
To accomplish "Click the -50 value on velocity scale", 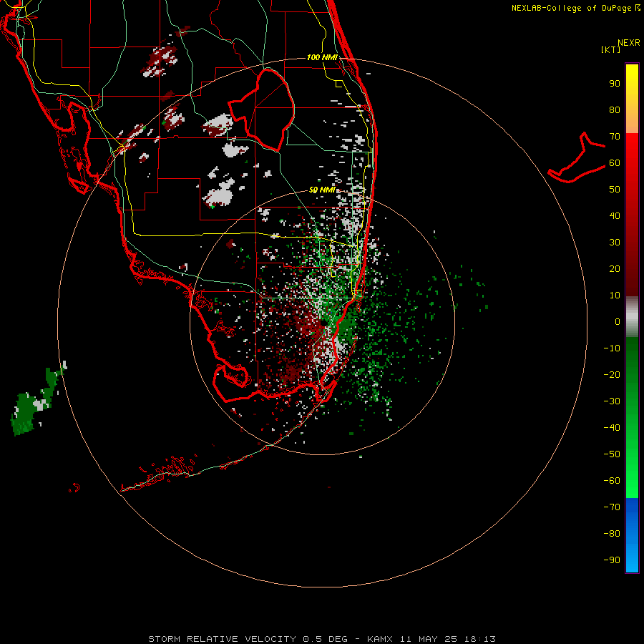I will pyautogui.click(x=612, y=454).
